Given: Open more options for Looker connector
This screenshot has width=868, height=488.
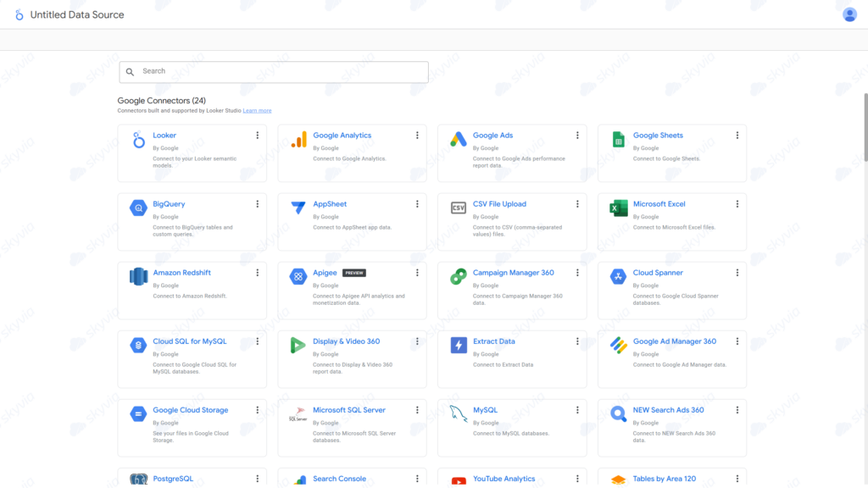Looking at the screenshot, I should click(258, 136).
